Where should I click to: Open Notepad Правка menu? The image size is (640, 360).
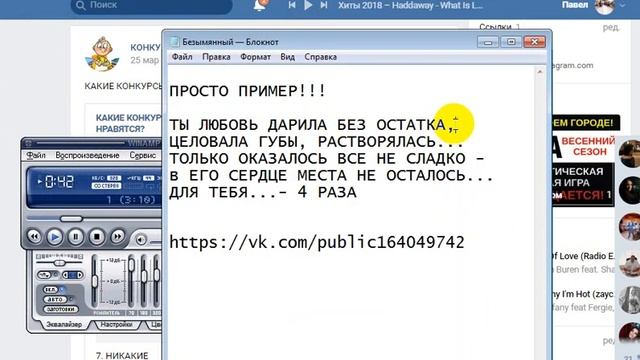pyautogui.click(x=216, y=57)
